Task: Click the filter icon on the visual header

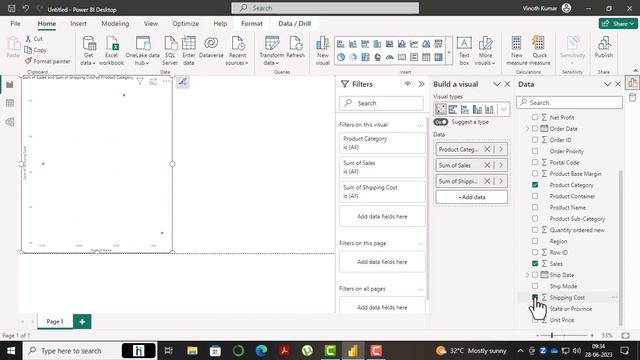Action: pos(140,82)
